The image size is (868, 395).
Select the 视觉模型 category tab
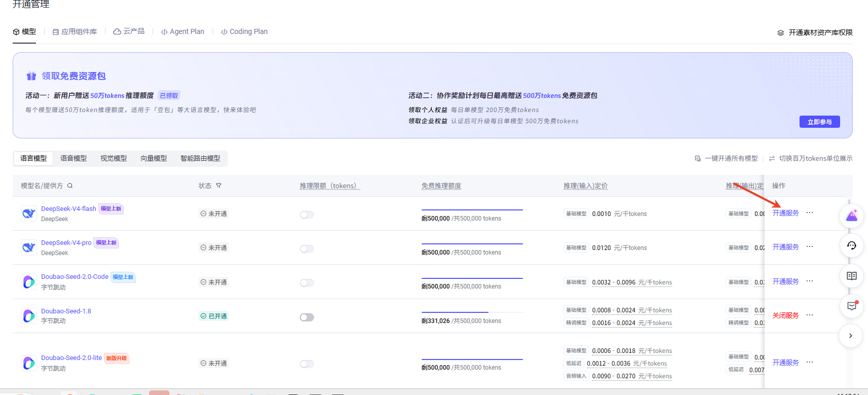click(114, 158)
